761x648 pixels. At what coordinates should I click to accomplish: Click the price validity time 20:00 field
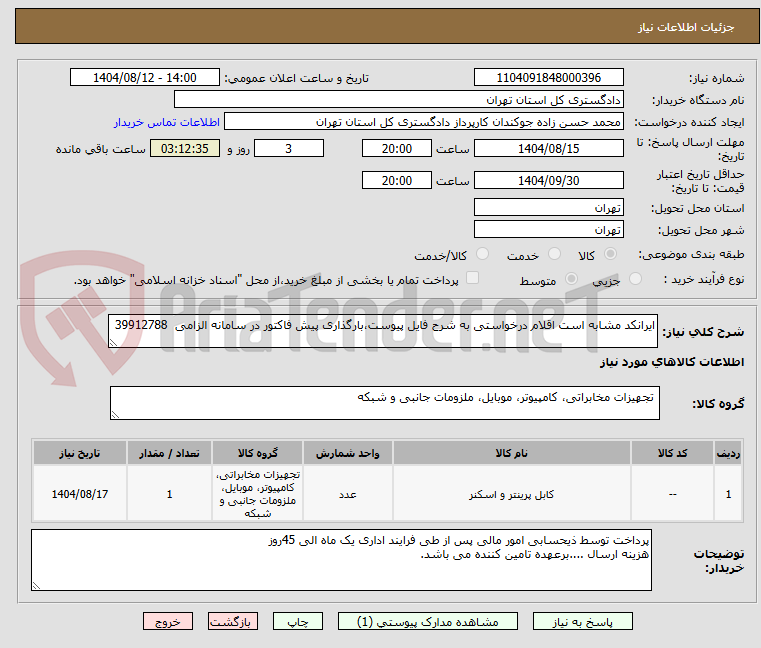coord(397,180)
